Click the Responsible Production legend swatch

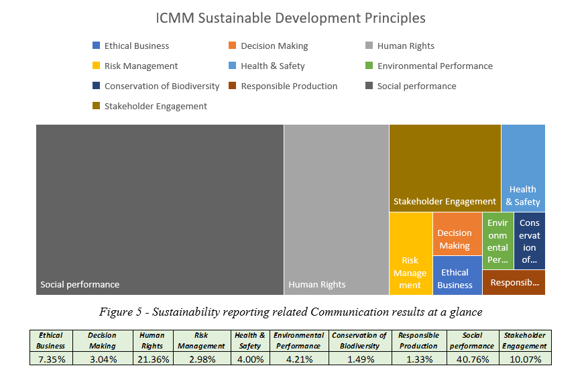[233, 86]
